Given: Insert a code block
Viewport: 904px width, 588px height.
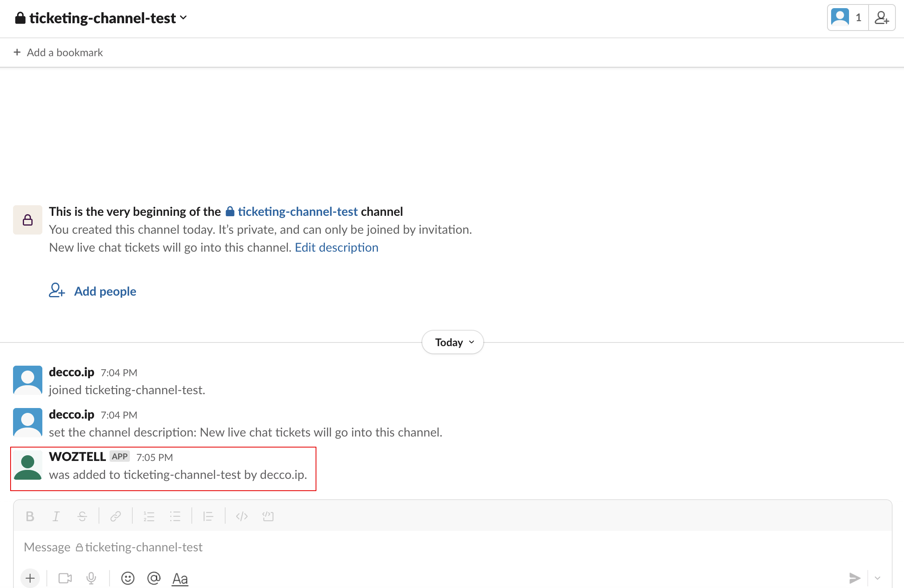Looking at the screenshot, I should click(x=268, y=516).
